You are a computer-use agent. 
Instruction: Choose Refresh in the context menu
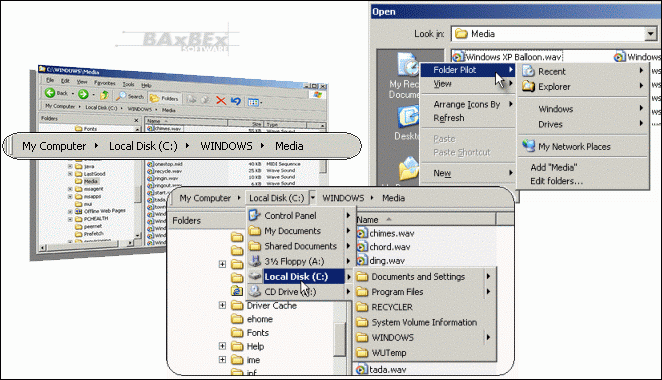[x=469, y=118]
